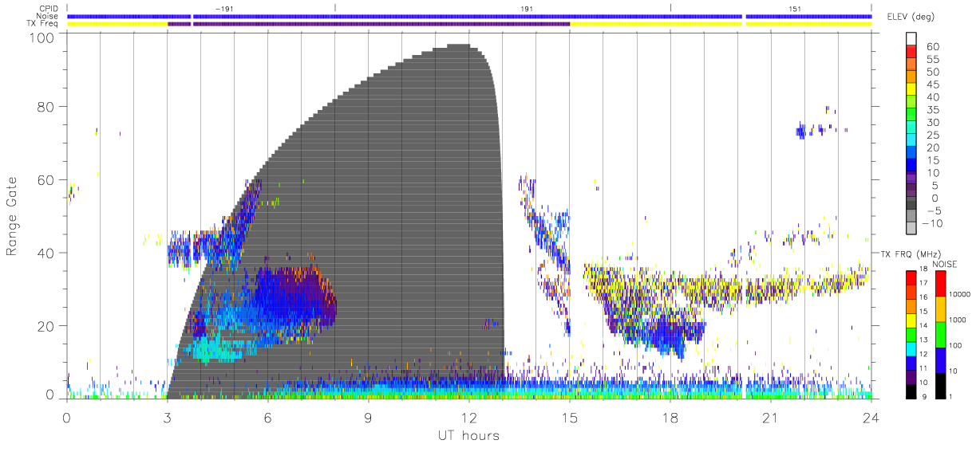
Task: Pick the white top segment of the ELEV colorbar
Action: 912,39
